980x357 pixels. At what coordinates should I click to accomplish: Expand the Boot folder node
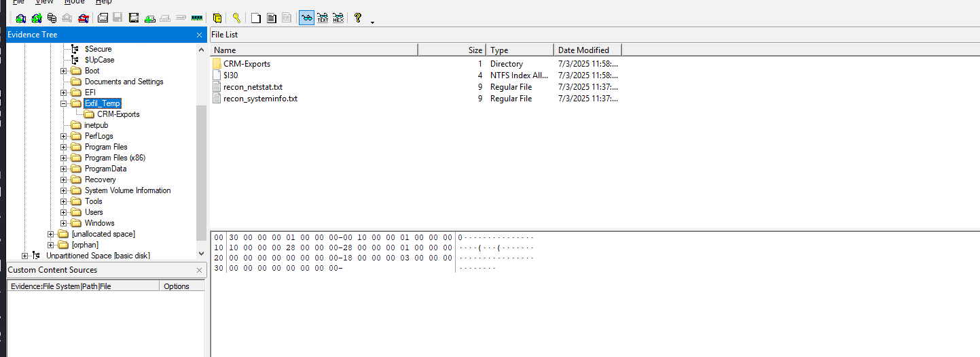64,71
